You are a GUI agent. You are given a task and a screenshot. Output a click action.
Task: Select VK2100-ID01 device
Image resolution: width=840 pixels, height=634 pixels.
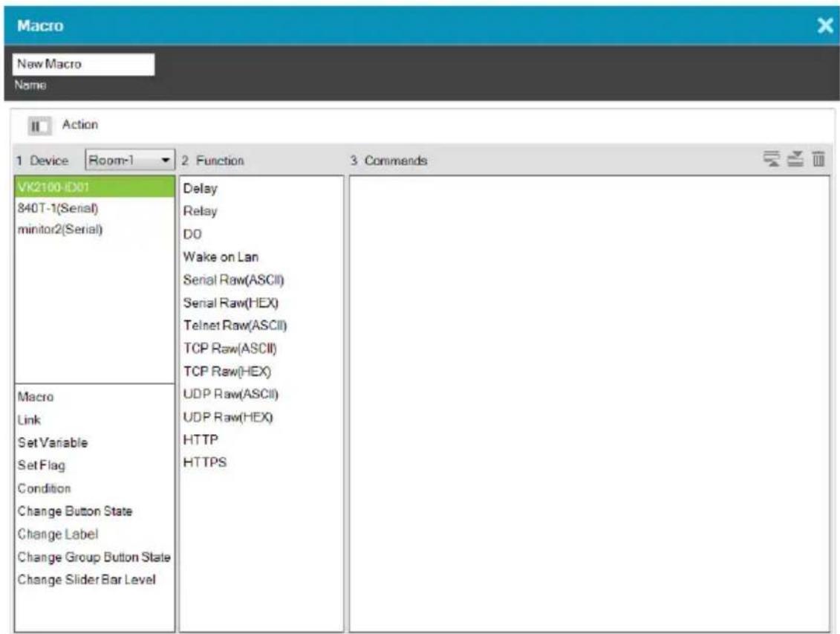pos(95,187)
